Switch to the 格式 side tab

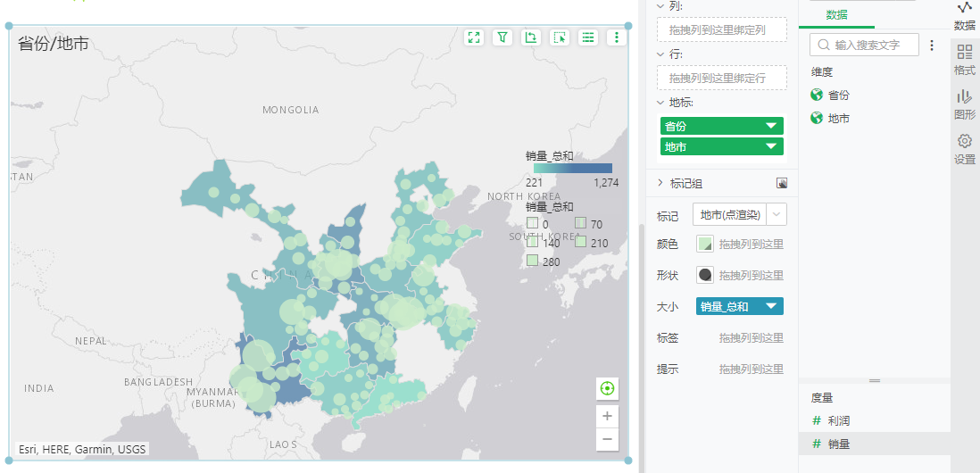coord(965,59)
